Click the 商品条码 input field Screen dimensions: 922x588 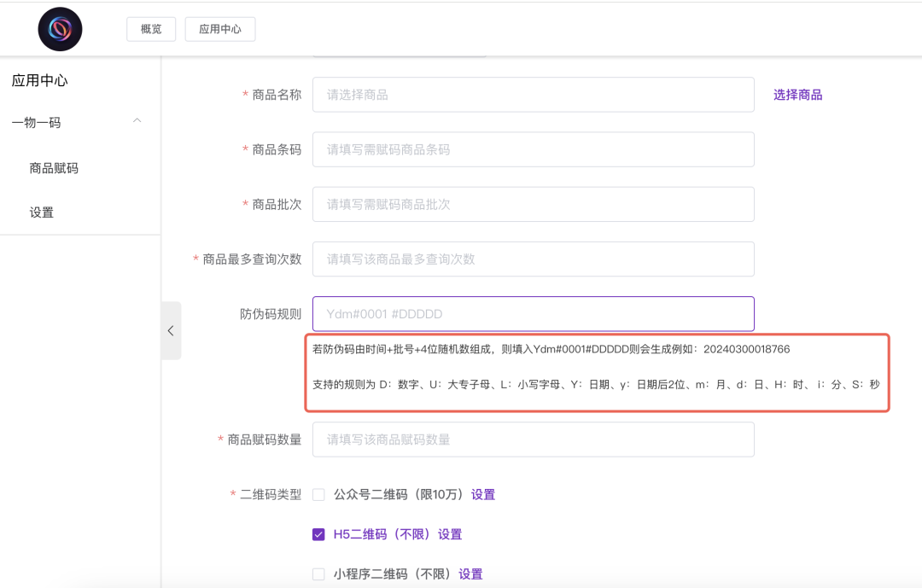[533, 149]
